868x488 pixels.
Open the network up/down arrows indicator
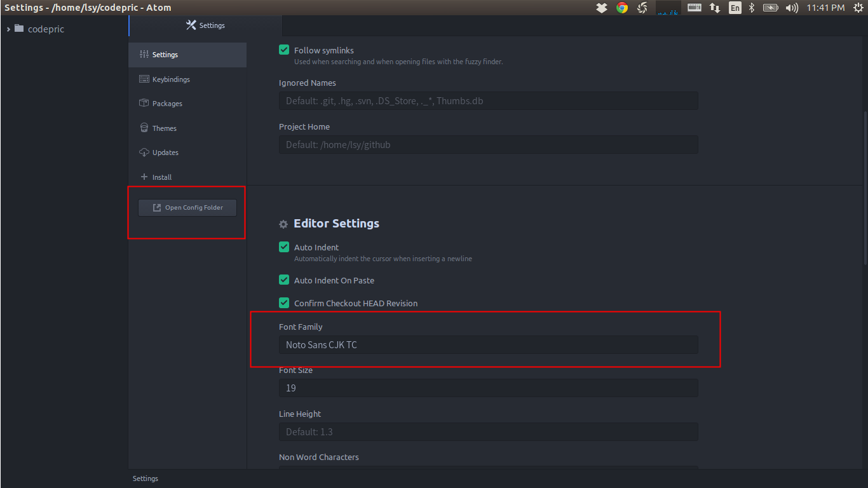tap(715, 8)
